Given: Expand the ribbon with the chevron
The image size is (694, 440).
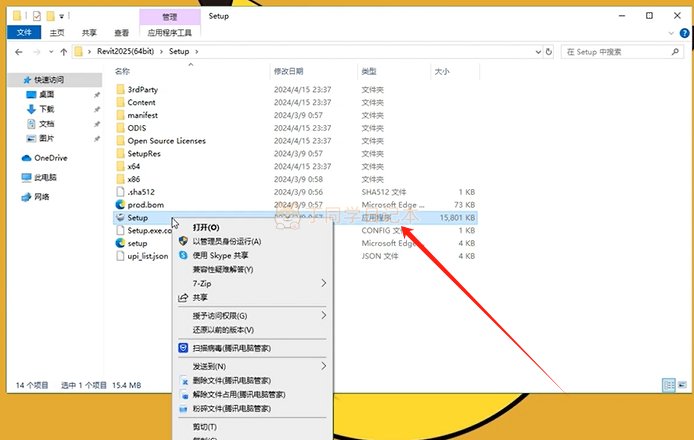Looking at the screenshot, I should click(x=671, y=33).
